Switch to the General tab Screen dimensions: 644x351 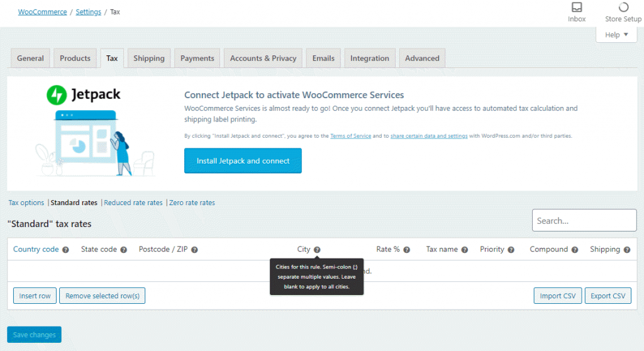[x=30, y=58]
